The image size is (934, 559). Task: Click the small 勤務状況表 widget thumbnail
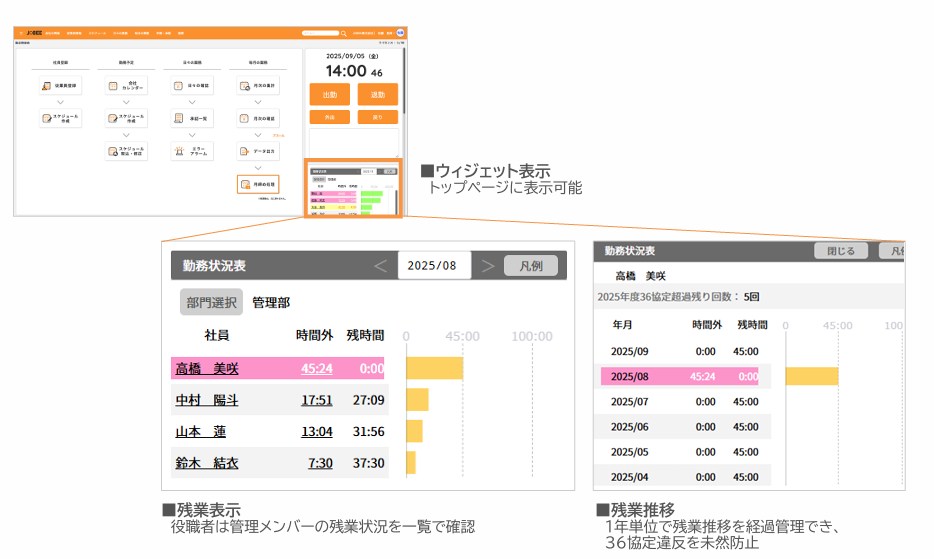click(x=353, y=188)
